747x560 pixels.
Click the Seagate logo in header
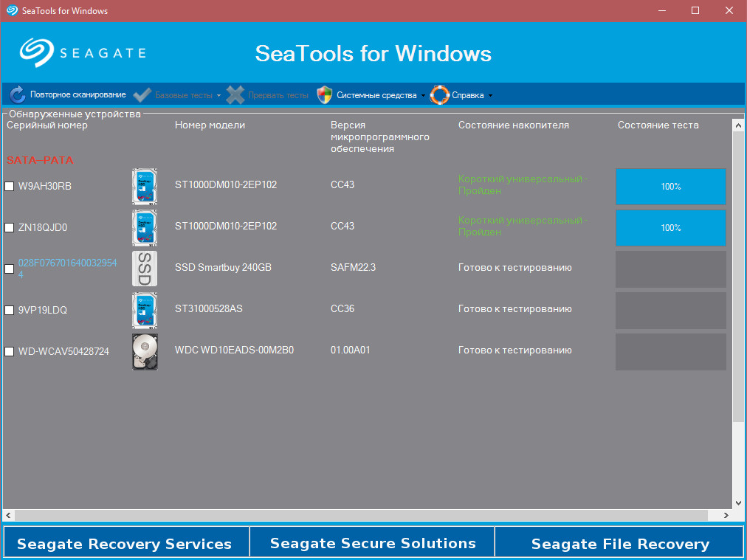point(83,52)
